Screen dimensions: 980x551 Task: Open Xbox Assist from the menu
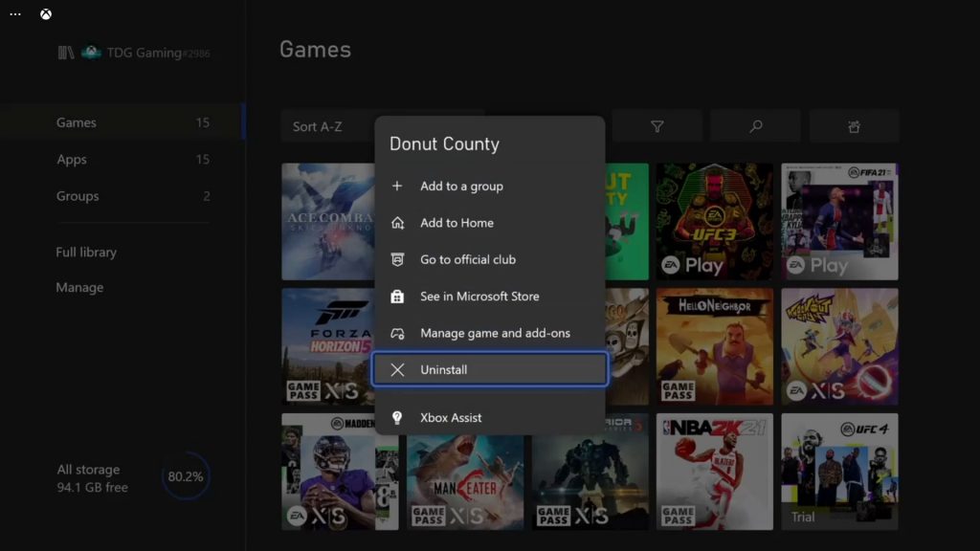pos(490,417)
